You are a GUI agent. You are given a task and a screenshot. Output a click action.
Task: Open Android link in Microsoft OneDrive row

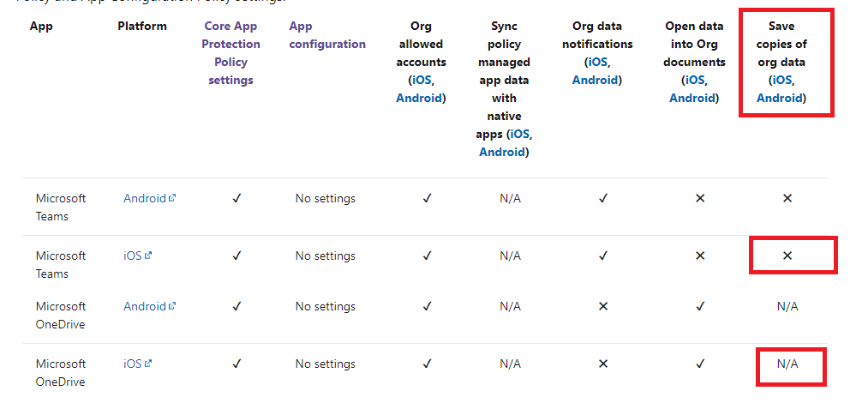(x=144, y=306)
